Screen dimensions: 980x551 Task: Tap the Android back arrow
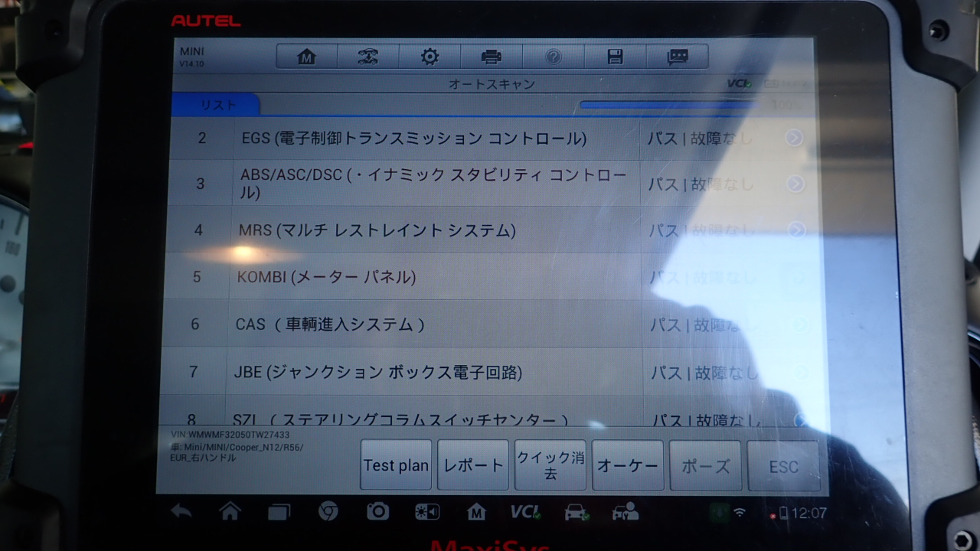(181, 512)
